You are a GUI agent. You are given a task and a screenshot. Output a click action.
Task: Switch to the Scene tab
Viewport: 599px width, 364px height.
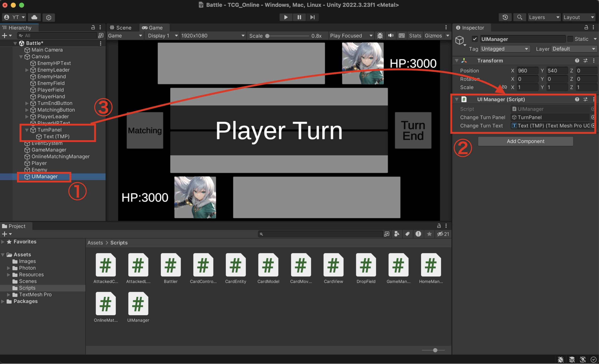point(121,28)
